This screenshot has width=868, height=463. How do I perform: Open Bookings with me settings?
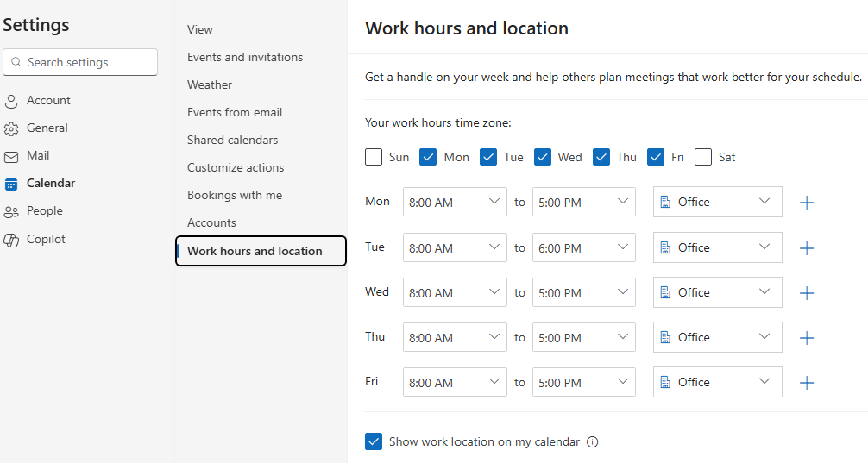235,195
